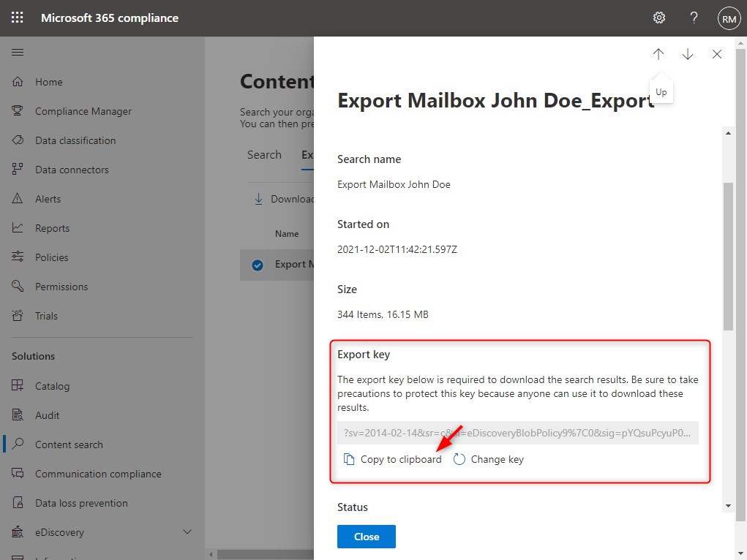Click the Reports chart icon

pyautogui.click(x=18, y=227)
